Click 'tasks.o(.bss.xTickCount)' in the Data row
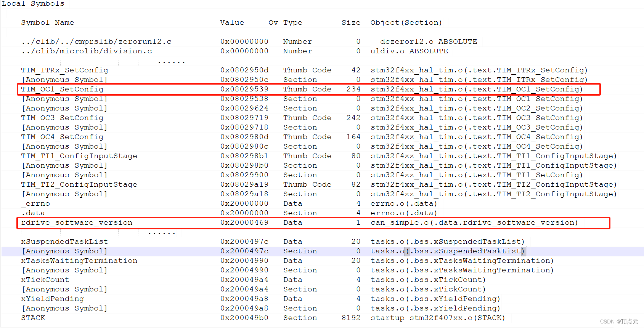 point(428,280)
